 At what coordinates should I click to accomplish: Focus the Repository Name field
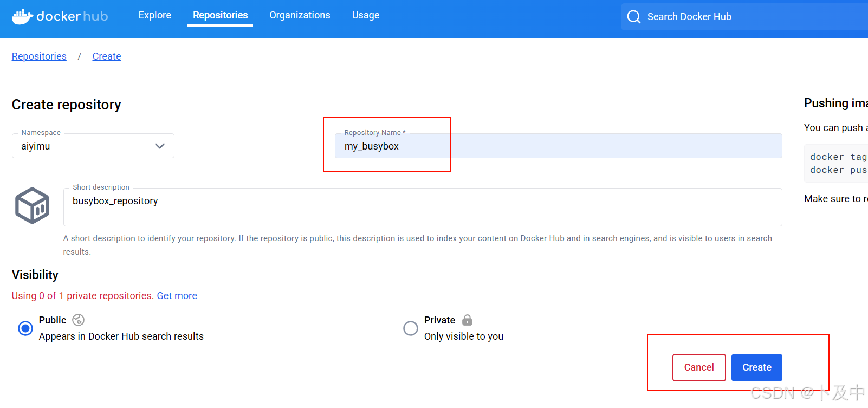(x=559, y=146)
